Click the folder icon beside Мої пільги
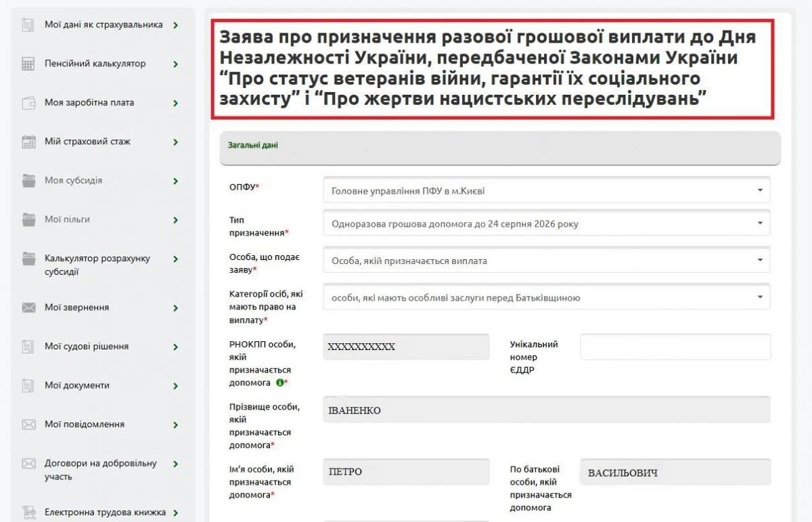 [28, 220]
